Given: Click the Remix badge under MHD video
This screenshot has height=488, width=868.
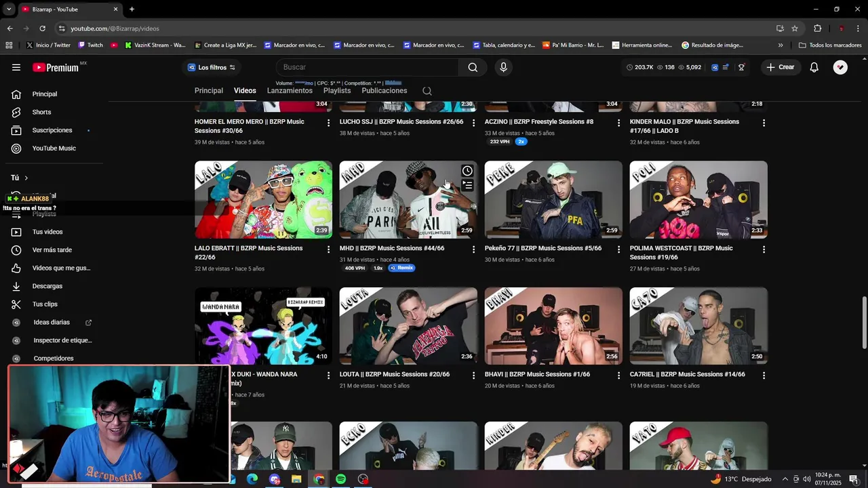Looking at the screenshot, I should click(x=401, y=268).
